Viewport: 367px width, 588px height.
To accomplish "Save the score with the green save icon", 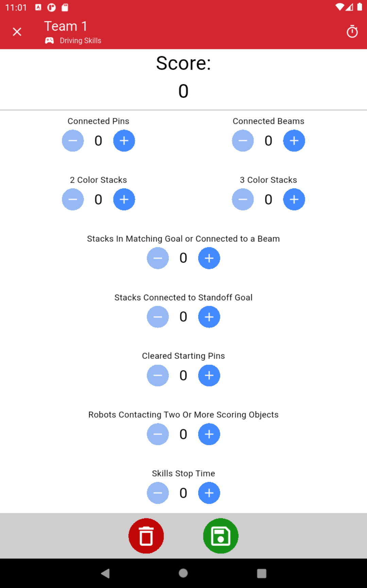I will click(x=221, y=536).
